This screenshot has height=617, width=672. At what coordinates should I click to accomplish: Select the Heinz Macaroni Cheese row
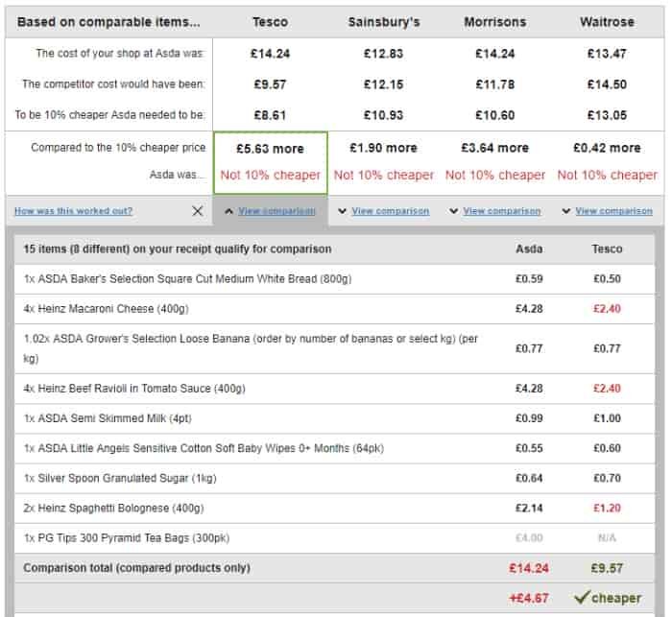click(x=334, y=309)
